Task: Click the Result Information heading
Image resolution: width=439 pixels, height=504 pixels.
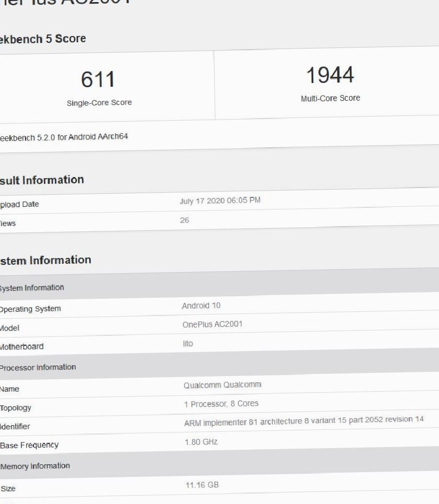Action: point(42,180)
